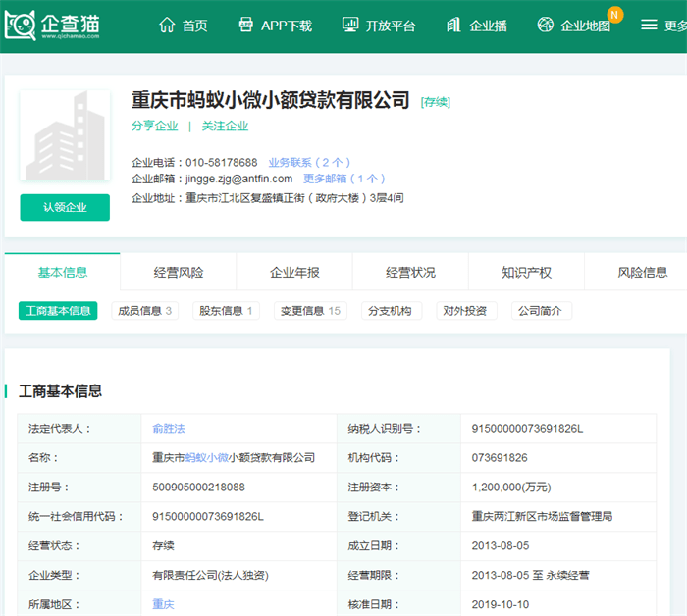Click the APP下载 phone icon
The height and width of the screenshot is (616, 687).
[245, 25]
